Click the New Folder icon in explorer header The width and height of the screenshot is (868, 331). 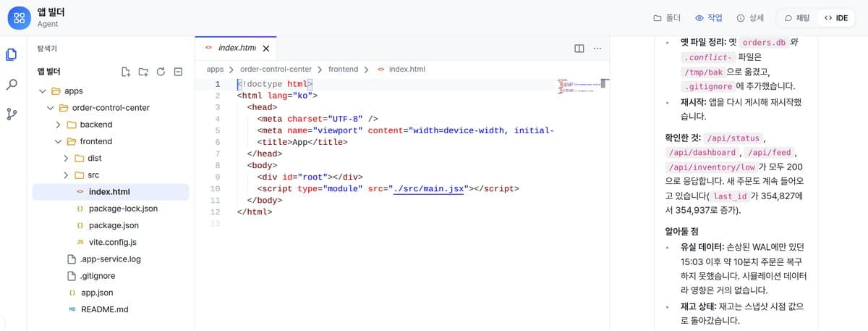[x=143, y=72]
